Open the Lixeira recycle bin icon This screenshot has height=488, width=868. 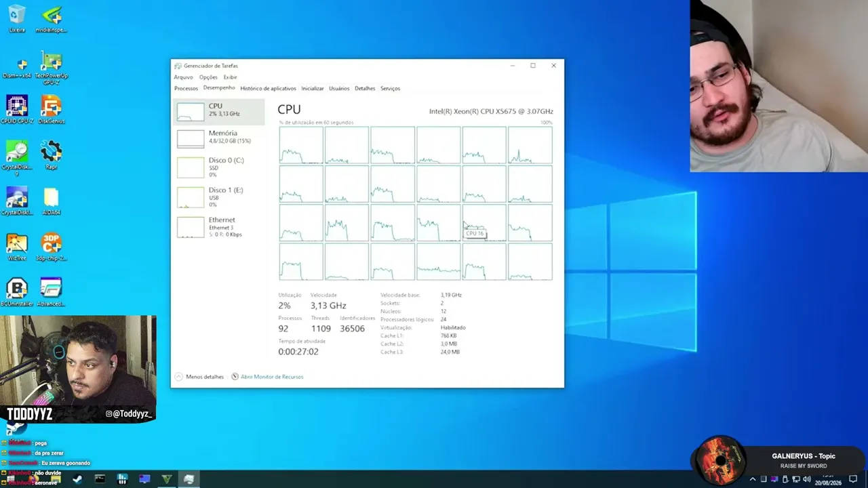pyautogui.click(x=17, y=19)
